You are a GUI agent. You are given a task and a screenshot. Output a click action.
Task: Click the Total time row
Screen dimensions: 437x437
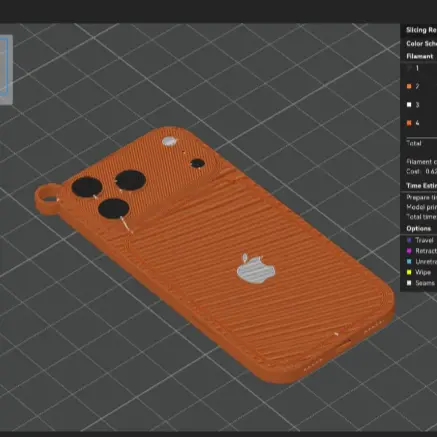[421, 217]
